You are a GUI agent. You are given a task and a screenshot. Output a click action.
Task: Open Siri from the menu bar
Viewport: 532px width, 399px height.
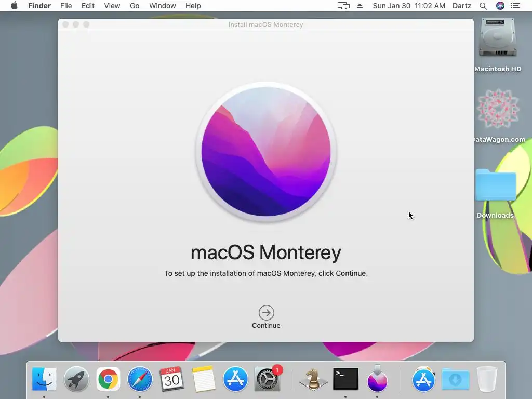tap(500, 6)
